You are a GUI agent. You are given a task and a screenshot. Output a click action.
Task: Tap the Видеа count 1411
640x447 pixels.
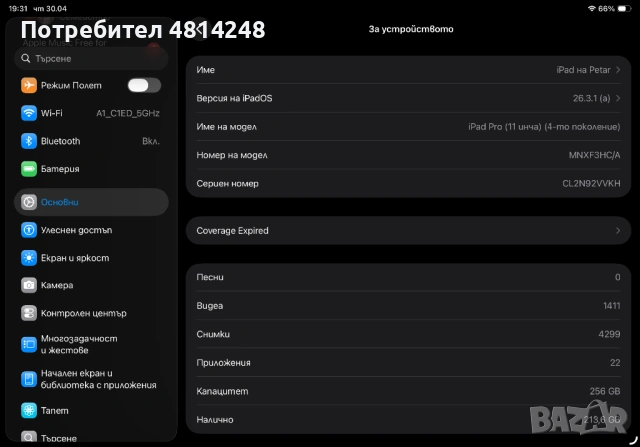[611, 306]
